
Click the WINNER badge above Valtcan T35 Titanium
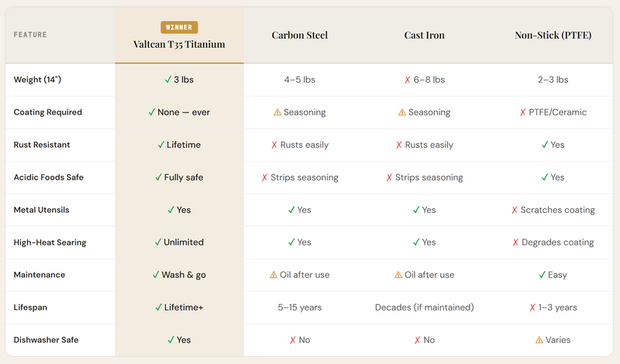pyautogui.click(x=179, y=27)
